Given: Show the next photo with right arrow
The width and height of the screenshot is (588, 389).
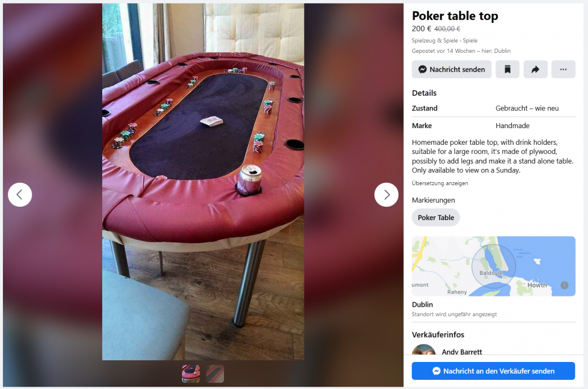Looking at the screenshot, I should [386, 195].
